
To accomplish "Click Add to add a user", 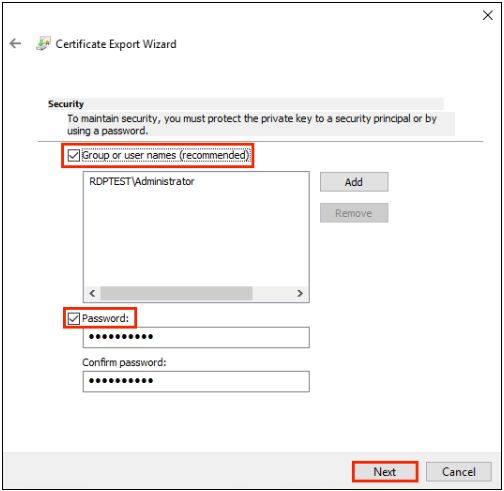I will [354, 182].
